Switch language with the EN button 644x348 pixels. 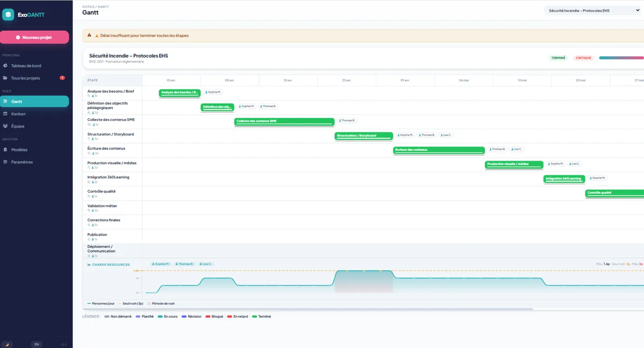click(37, 344)
